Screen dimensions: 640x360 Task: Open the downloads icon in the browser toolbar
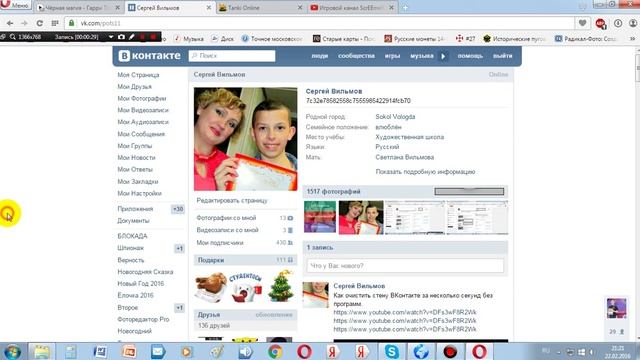point(618,23)
